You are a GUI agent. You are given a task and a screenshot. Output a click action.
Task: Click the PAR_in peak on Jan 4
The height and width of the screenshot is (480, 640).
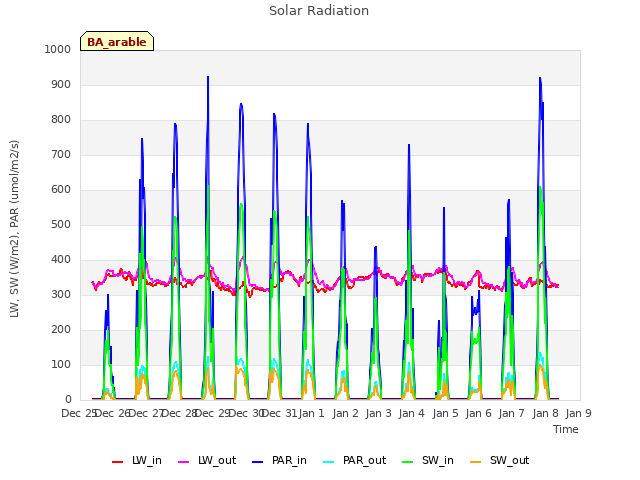[409, 145]
